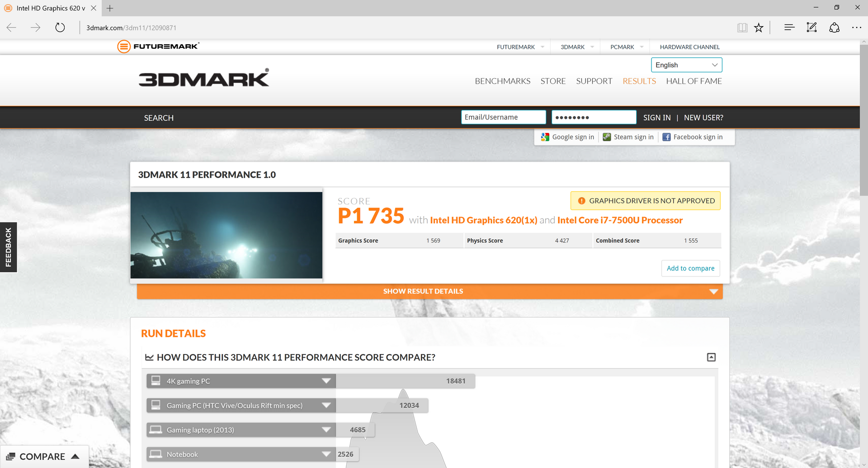Image resolution: width=868 pixels, height=468 pixels.
Task: Click the Facebook sign in icon
Action: (x=666, y=137)
